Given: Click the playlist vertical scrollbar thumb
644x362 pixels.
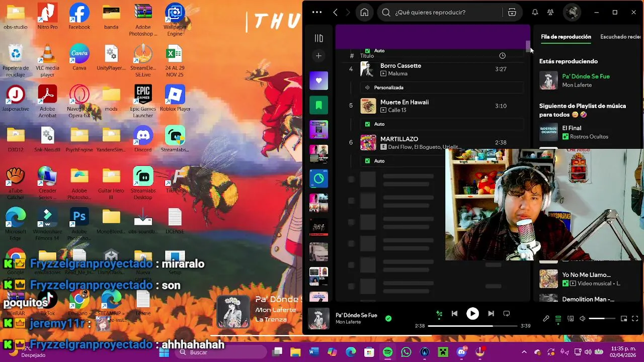Looking at the screenshot, I should pyautogui.click(x=528, y=46).
